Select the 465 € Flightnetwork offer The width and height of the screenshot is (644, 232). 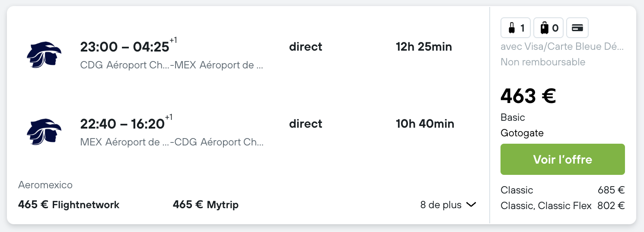69,205
